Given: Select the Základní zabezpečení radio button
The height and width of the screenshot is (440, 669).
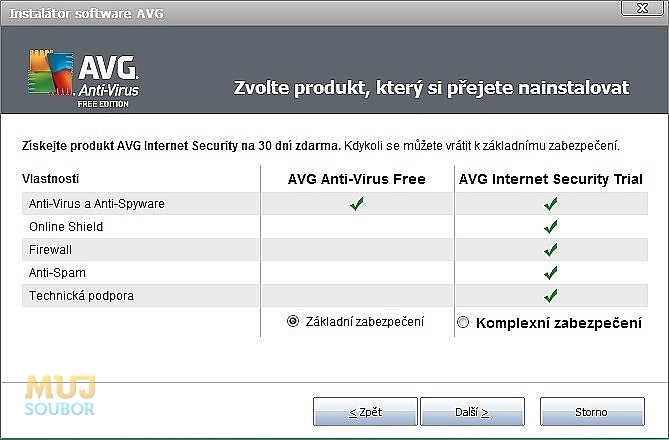Looking at the screenshot, I should [293, 321].
